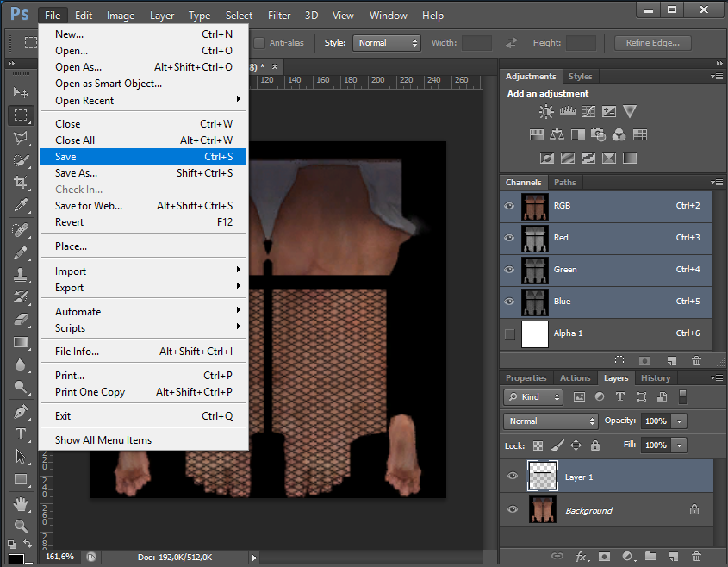Toggle visibility of Red channel

click(x=509, y=238)
